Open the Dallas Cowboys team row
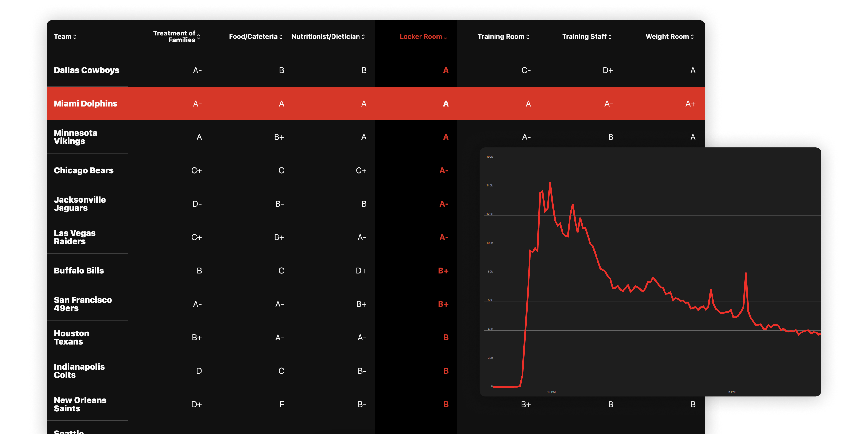 pyautogui.click(x=87, y=70)
